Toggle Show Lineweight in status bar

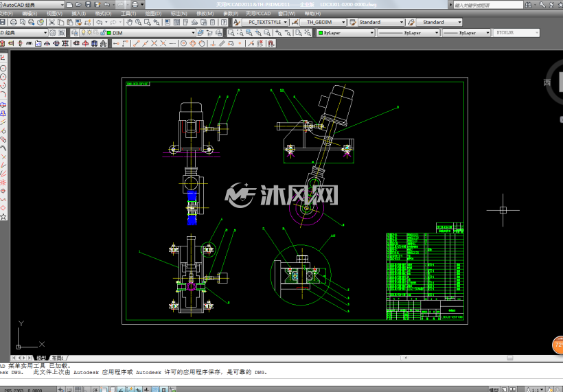click(x=147, y=389)
